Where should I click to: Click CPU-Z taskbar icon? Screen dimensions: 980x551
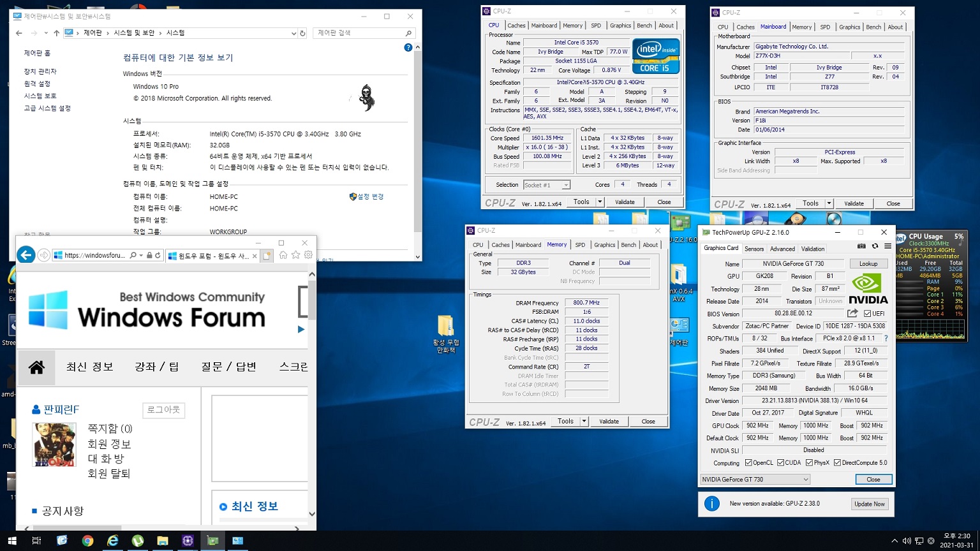(188, 541)
